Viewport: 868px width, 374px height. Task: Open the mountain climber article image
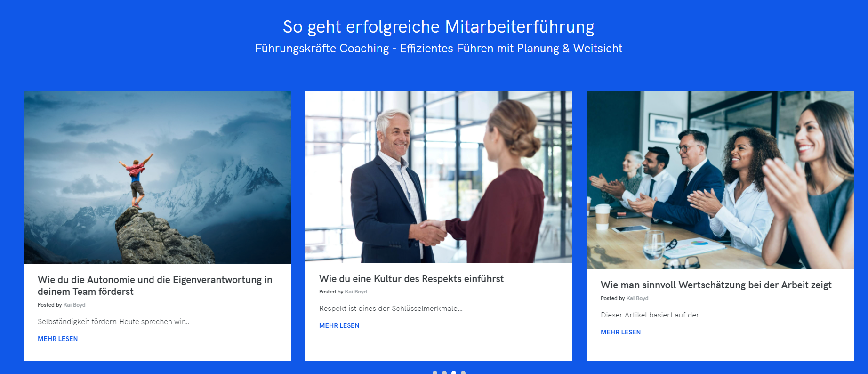[157, 178]
